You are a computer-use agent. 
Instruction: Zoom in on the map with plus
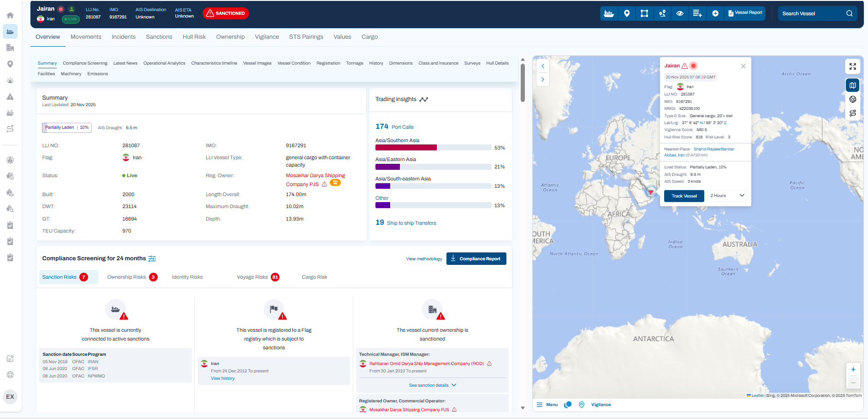[x=853, y=370]
